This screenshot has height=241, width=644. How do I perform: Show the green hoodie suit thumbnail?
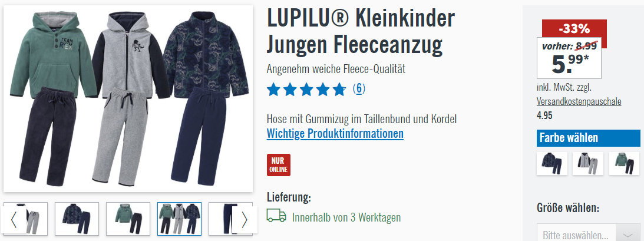(128, 219)
